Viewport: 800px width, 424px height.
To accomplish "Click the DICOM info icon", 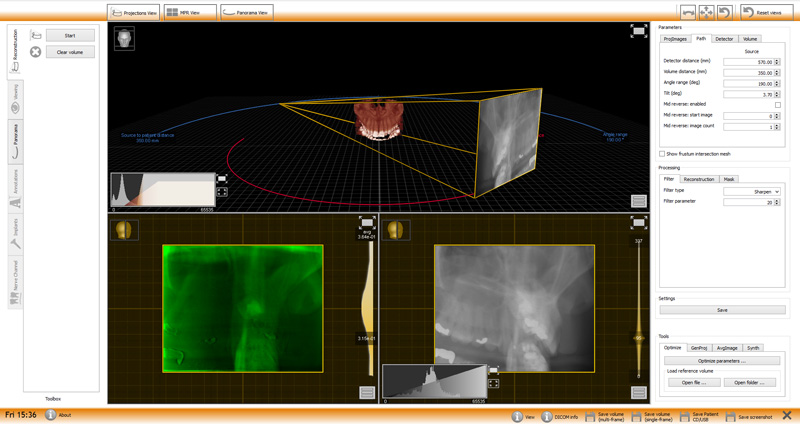I will 547,416.
